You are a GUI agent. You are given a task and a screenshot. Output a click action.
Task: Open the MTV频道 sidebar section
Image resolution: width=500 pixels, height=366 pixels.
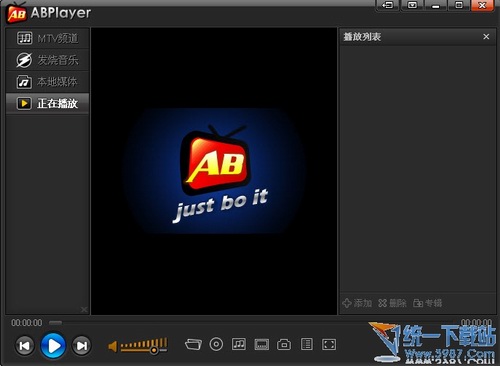click(x=47, y=38)
